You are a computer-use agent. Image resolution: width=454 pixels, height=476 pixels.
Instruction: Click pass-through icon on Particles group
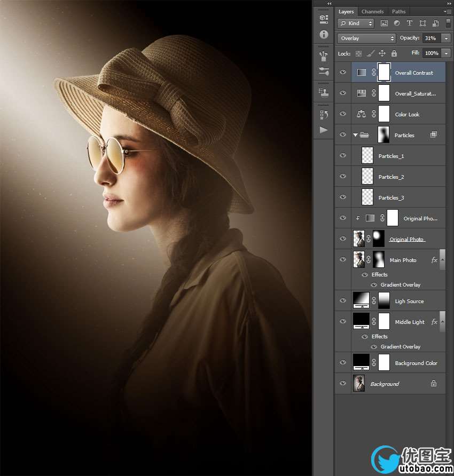pos(434,134)
